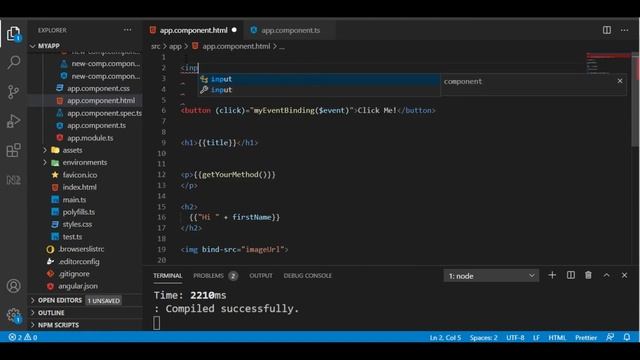Click the 'Prettier' status bar item

[586, 338]
